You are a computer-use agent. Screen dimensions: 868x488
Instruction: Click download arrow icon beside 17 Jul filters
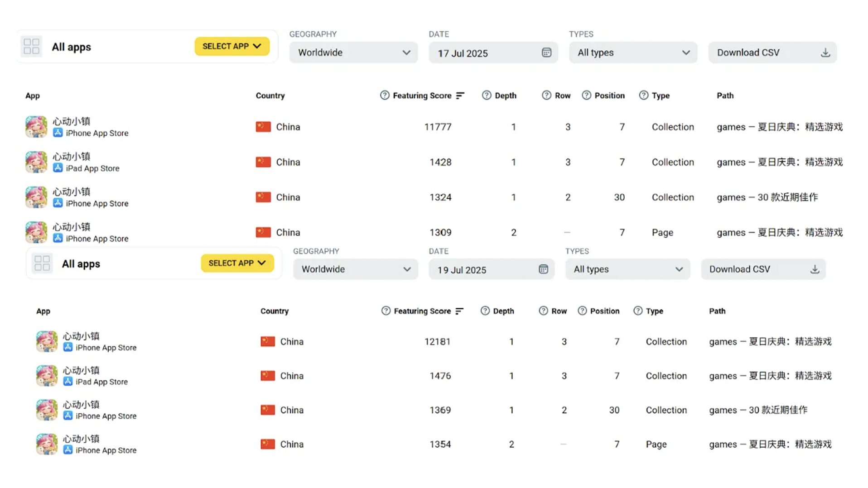(x=825, y=53)
